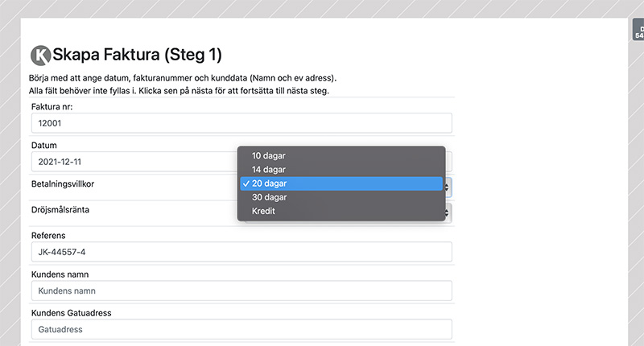Click the Skapa Faktura (Steg 1) heading

[137, 55]
